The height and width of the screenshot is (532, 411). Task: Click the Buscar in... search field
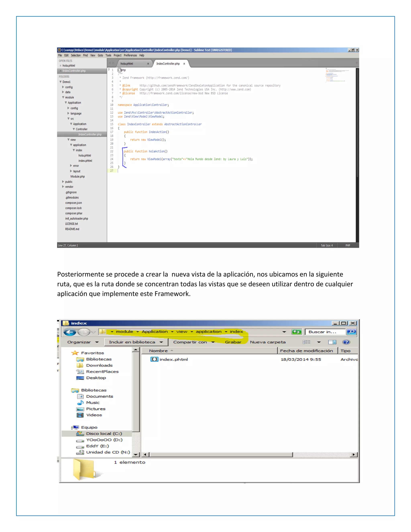tap(325, 332)
